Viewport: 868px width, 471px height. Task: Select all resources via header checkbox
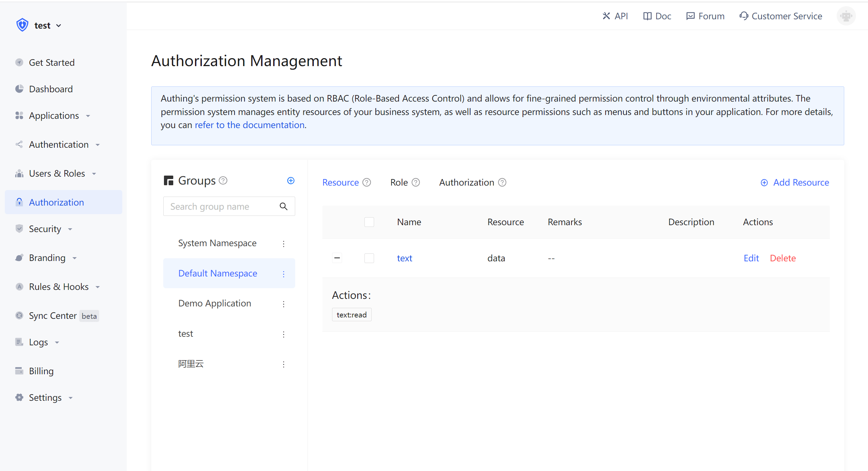(x=369, y=222)
